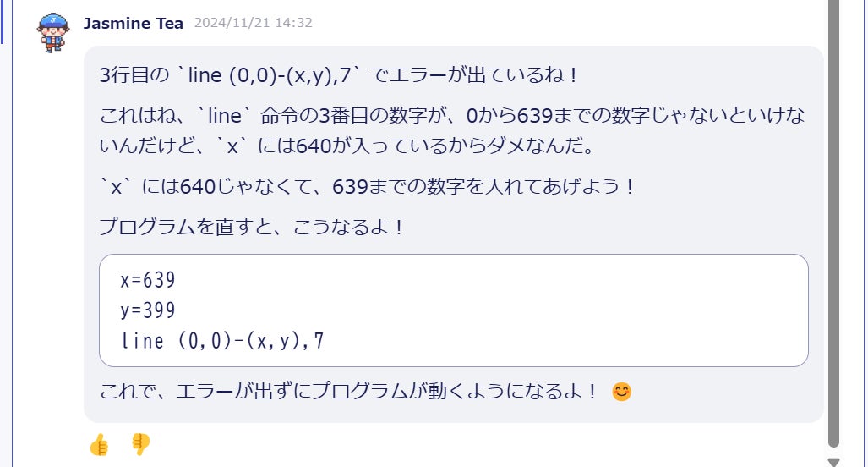Click the sentence starting with 3行目の
Screen dimensions: 868x467
coord(339,74)
